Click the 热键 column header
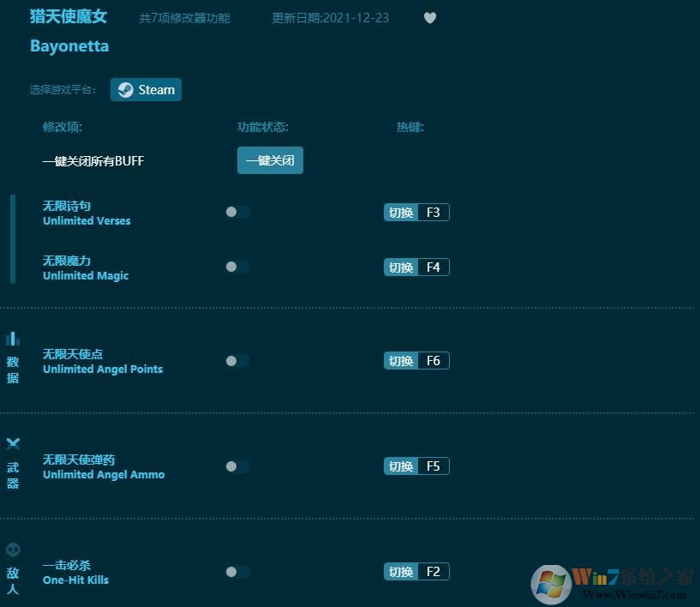This screenshot has height=607, width=700. (410, 127)
